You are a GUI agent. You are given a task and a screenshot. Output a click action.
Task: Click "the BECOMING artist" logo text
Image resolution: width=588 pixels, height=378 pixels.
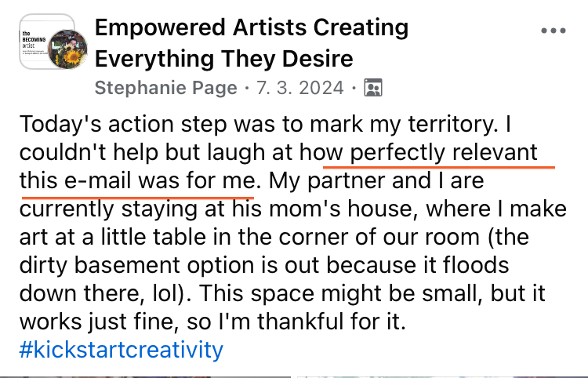34,38
